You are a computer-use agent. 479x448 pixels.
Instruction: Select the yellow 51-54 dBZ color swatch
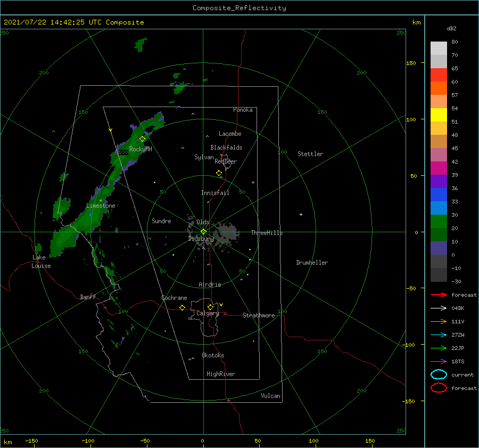coord(439,115)
